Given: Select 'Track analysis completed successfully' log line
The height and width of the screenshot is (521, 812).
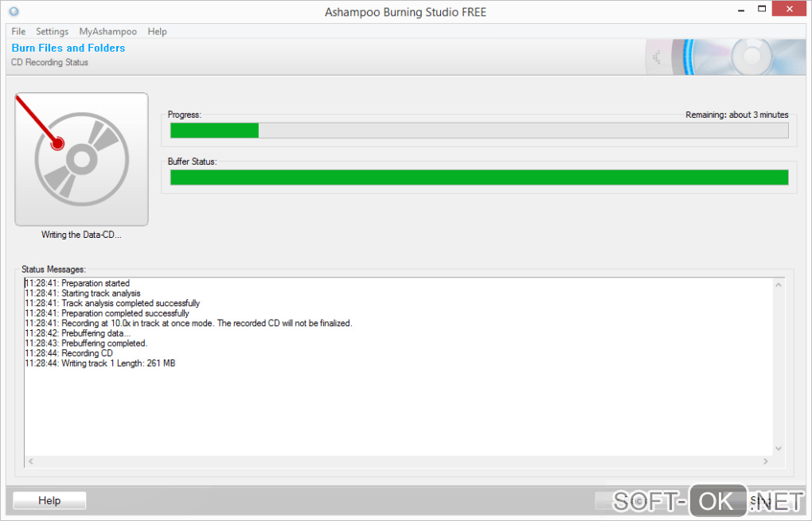Looking at the screenshot, I should [112, 303].
